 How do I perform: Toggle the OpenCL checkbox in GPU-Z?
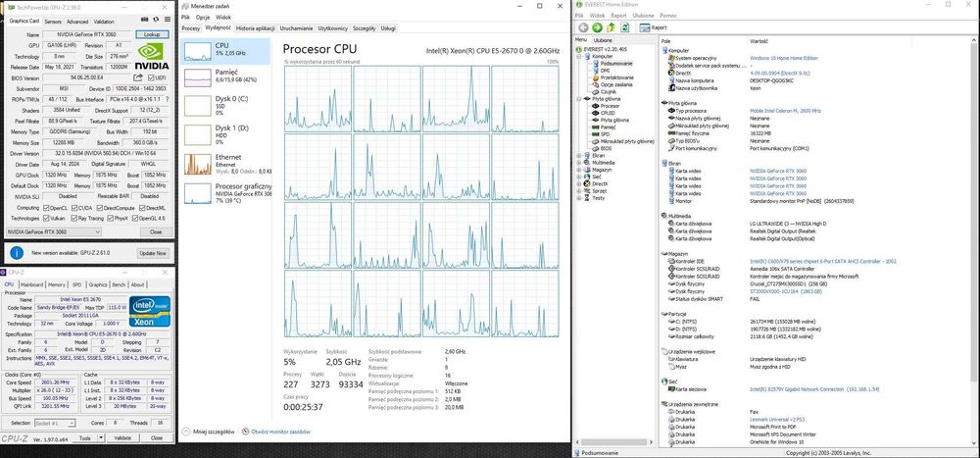tap(47, 207)
